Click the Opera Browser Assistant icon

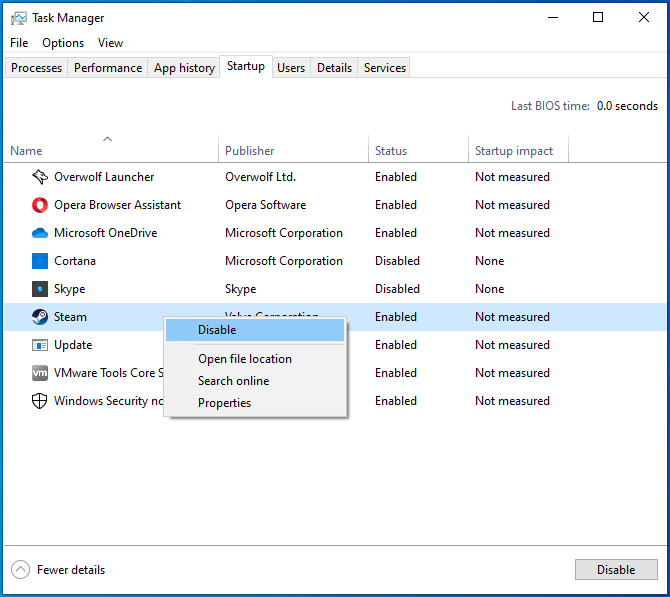pyautogui.click(x=40, y=205)
